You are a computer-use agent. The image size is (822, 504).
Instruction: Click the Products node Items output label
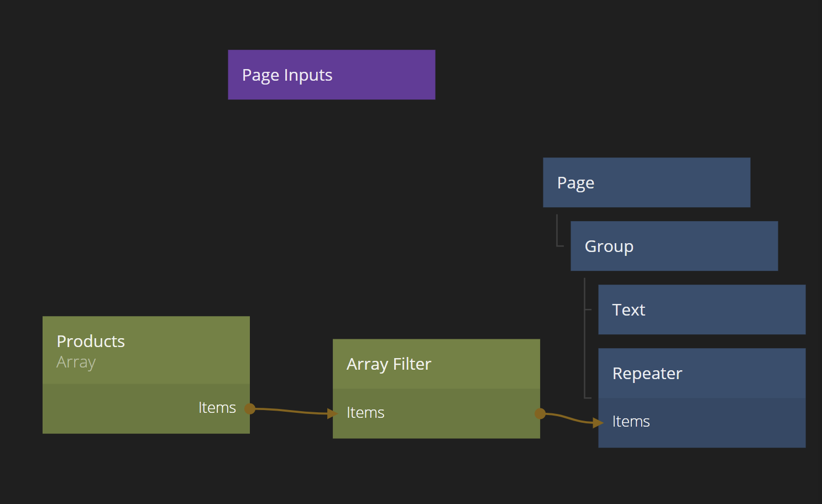point(217,408)
